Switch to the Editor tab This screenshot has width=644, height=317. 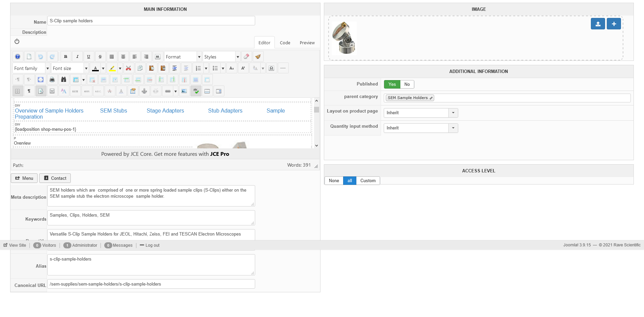(x=264, y=43)
